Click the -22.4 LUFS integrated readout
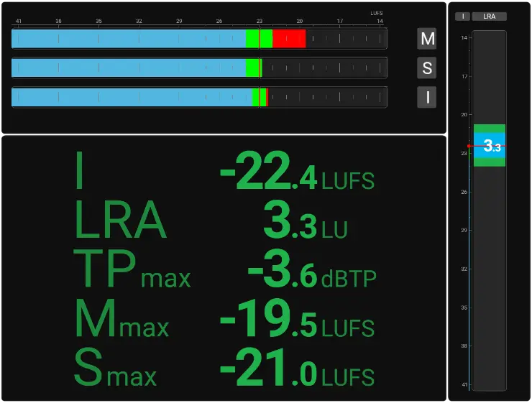532x403 pixels. click(297, 172)
